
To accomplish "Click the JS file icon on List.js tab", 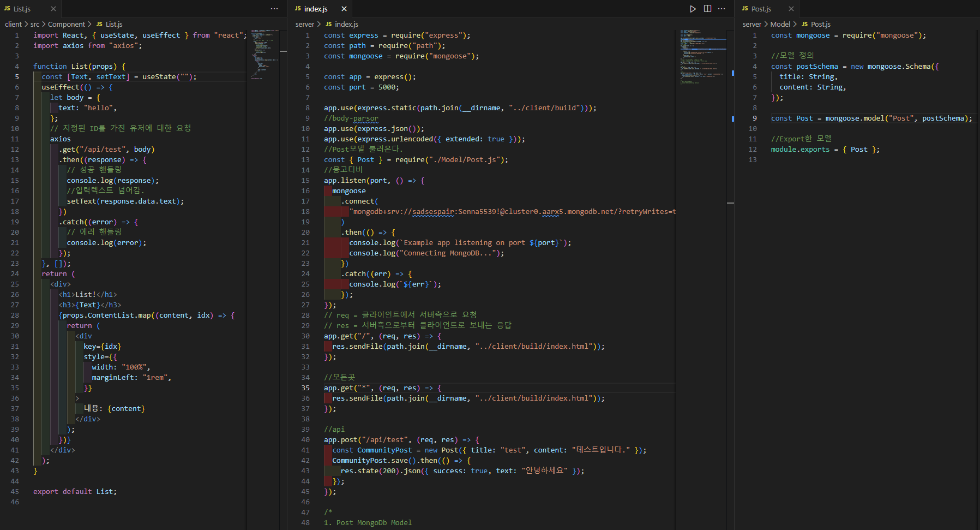I will point(7,9).
